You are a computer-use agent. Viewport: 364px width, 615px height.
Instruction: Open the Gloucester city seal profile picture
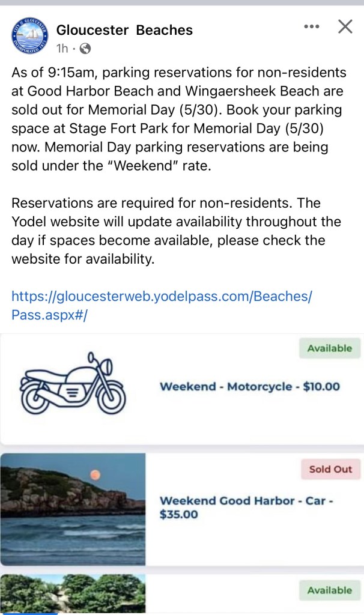click(x=29, y=36)
